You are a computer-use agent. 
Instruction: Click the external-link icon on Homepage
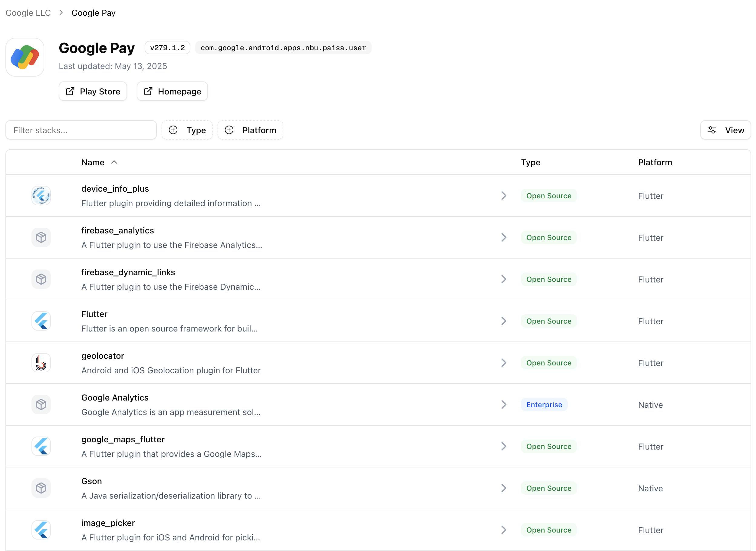(x=148, y=91)
